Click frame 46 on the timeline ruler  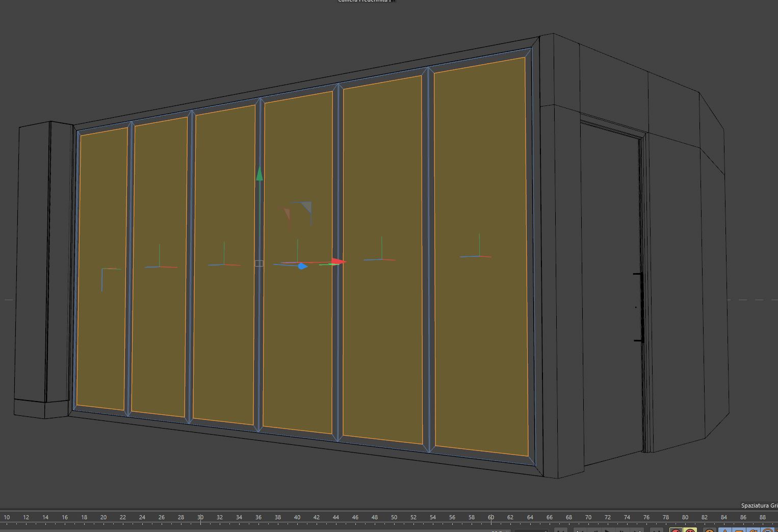355,517
